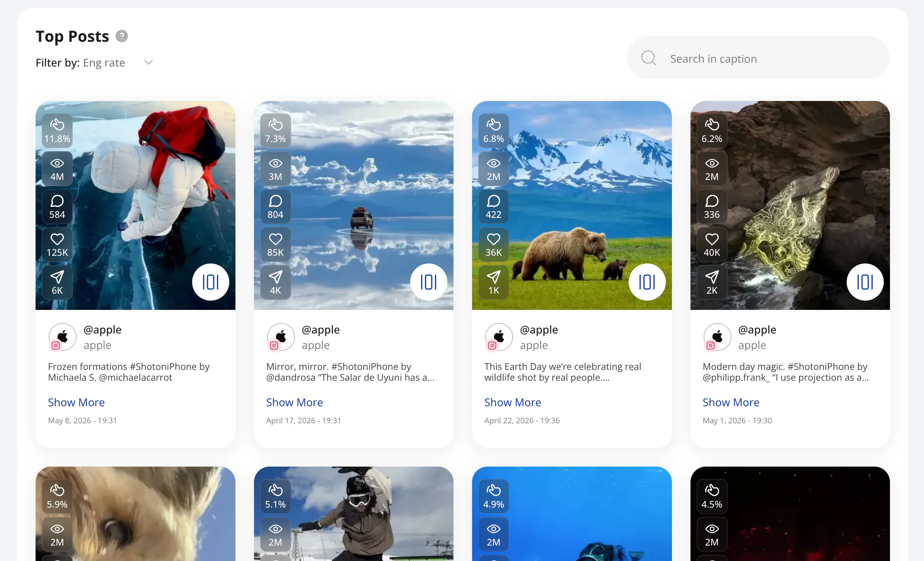
Task: Click the 7.3% engagement rate icon
Action: (276, 125)
